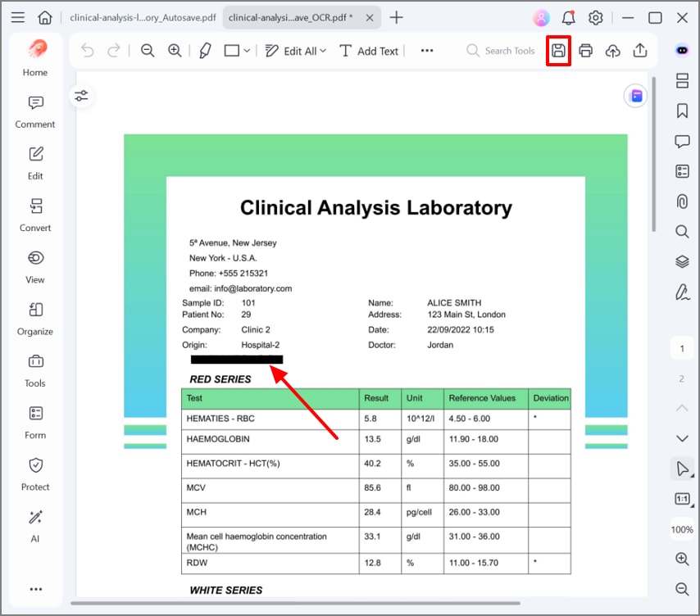Upload document to cloud
The width and height of the screenshot is (700, 616).
(x=612, y=51)
